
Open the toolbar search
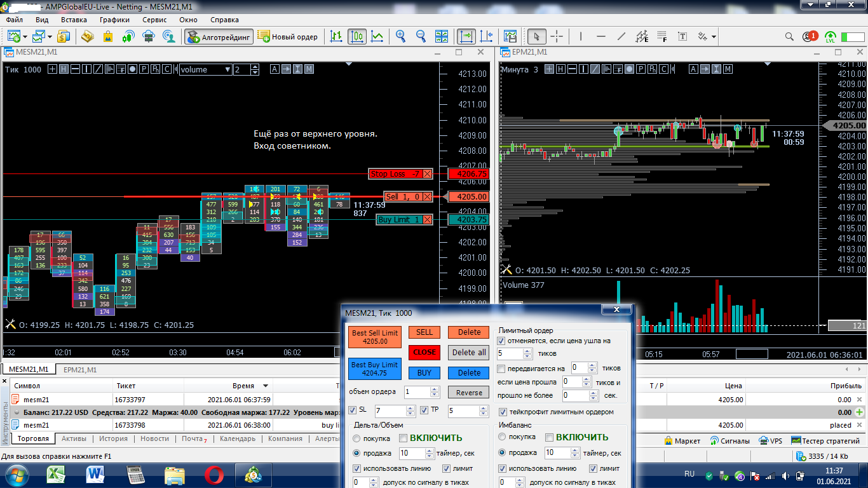789,37
